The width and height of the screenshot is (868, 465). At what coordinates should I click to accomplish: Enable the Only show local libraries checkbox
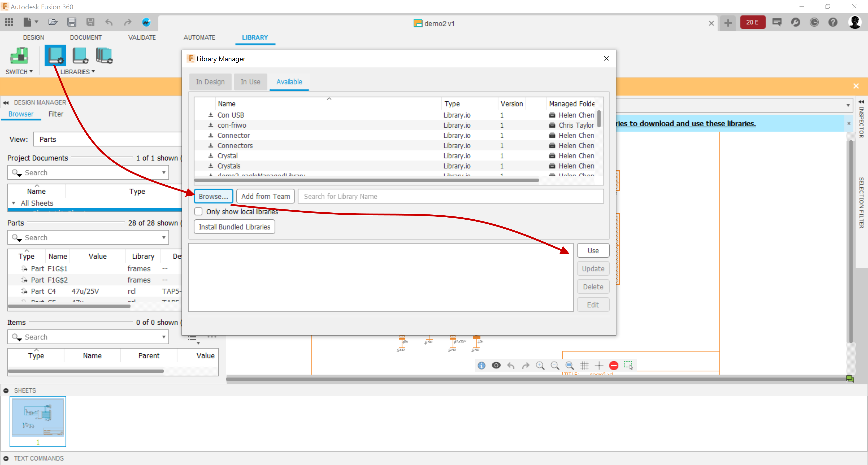tap(198, 211)
